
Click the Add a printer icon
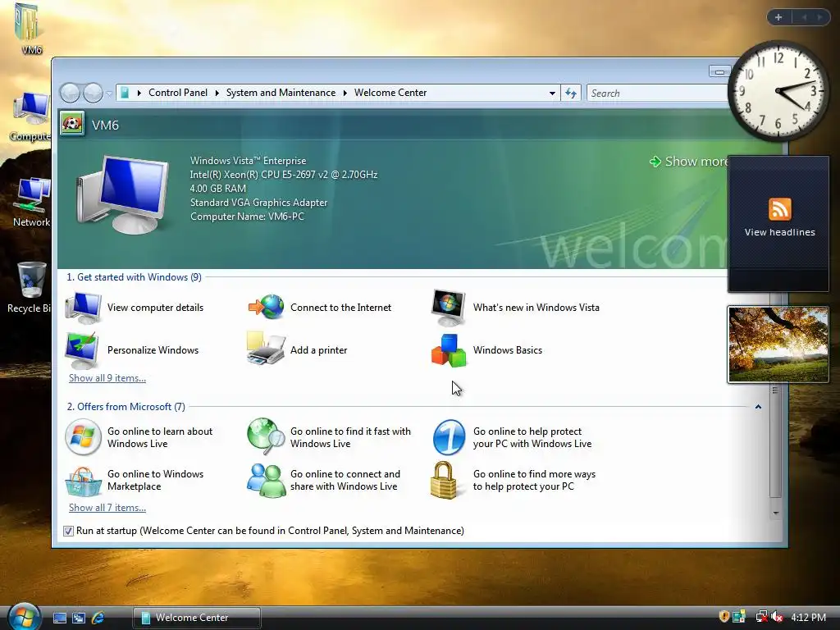click(266, 349)
